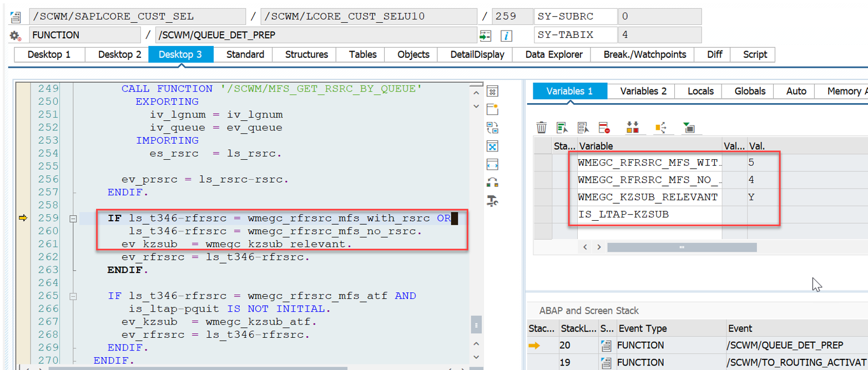The height and width of the screenshot is (370, 868).
Task: Click the new tool icon with orange star
Action: pos(492,109)
